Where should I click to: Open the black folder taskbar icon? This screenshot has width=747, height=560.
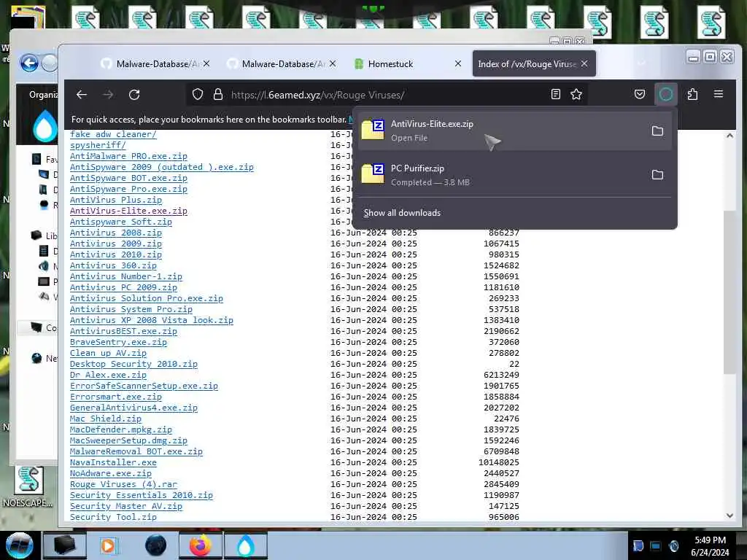(65, 545)
